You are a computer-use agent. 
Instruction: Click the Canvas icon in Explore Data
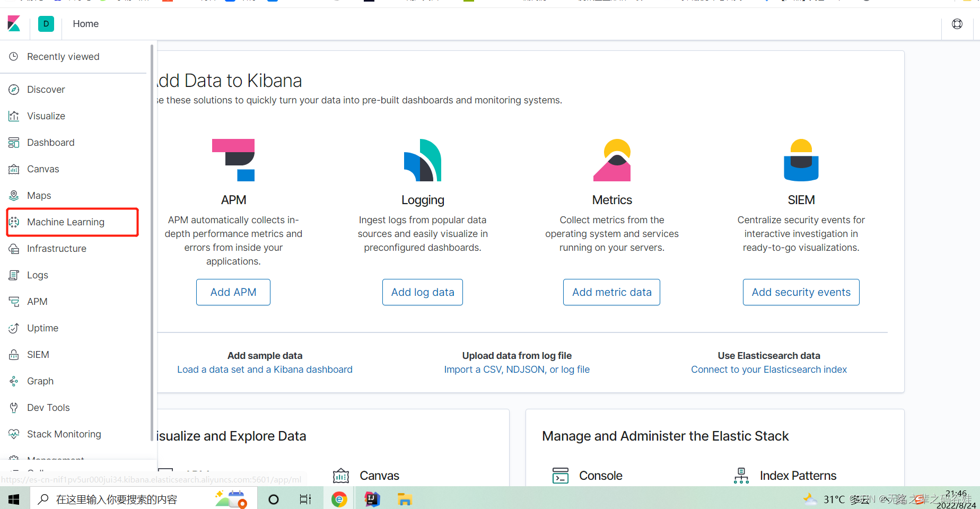(x=341, y=476)
